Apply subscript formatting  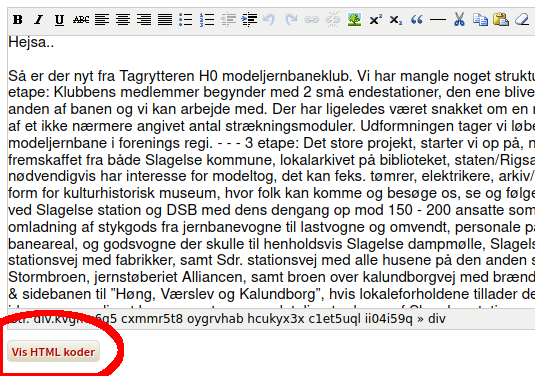point(396,20)
